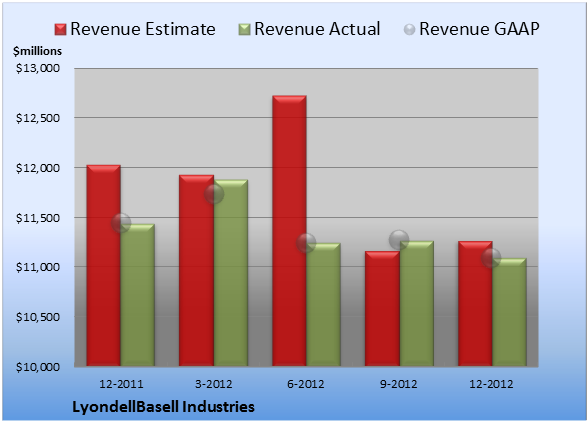Click the $10,500 axis value
The width and height of the screenshot is (588, 422).
pyautogui.click(x=38, y=317)
